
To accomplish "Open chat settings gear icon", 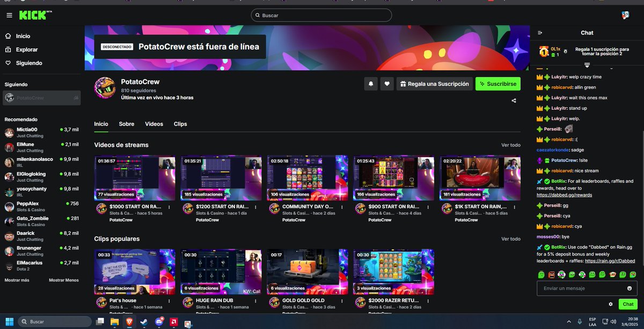I will [x=611, y=304].
